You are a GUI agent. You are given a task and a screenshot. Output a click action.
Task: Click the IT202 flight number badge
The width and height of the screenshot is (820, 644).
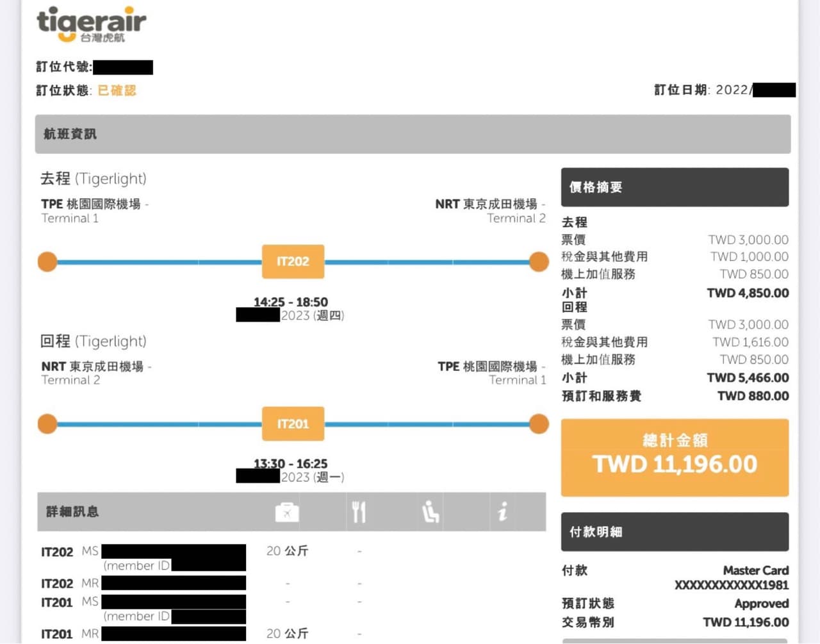click(x=293, y=261)
